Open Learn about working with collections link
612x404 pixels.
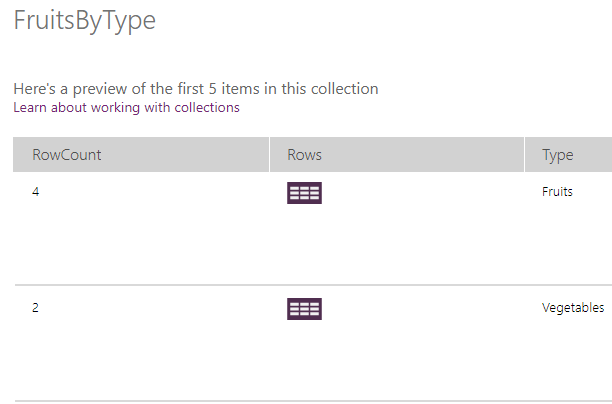pos(126,108)
